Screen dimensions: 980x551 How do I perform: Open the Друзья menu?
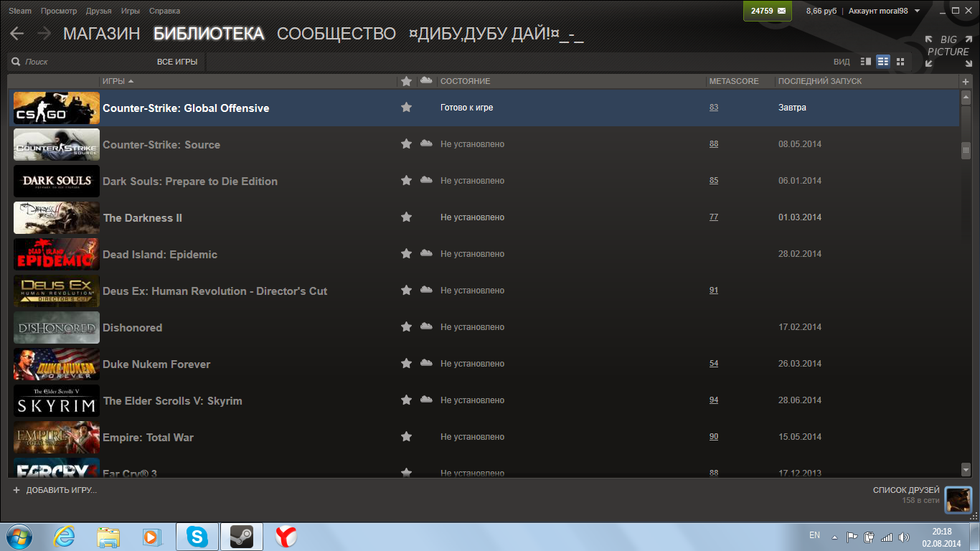[99, 11]
